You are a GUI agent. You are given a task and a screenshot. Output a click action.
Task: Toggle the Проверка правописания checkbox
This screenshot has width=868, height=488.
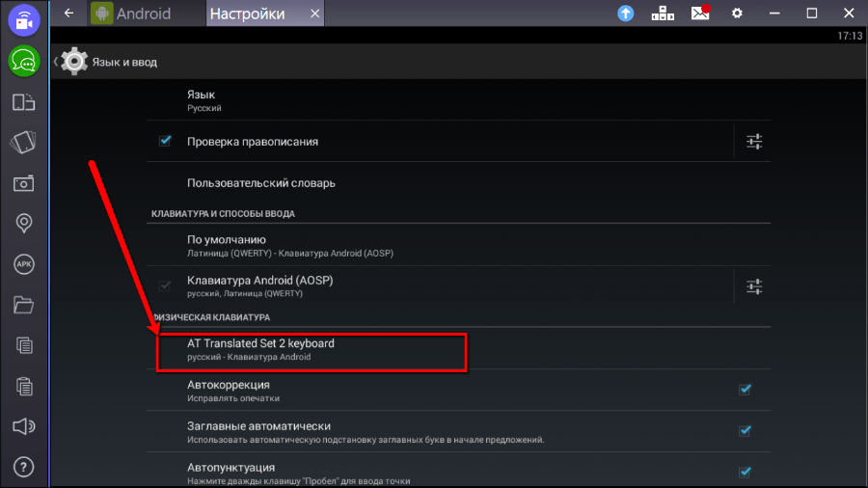pyautogui.click(x=165, y=141)
